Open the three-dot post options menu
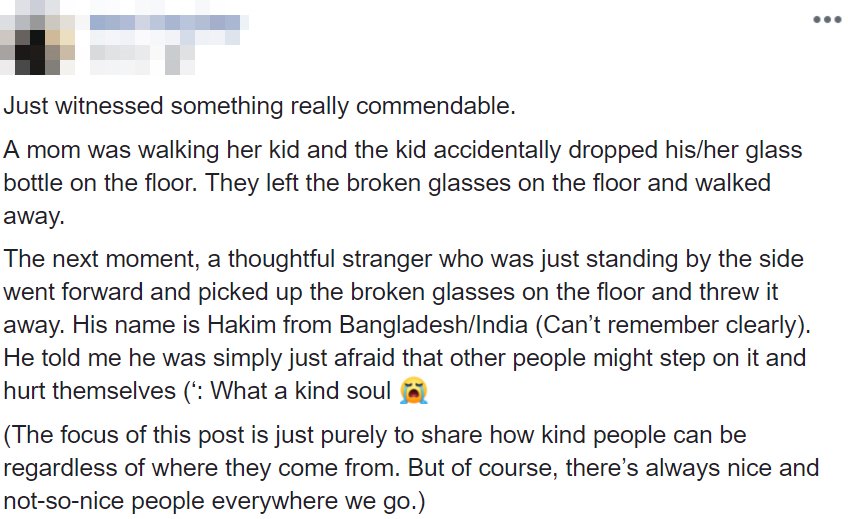Image resolution: width=848 pixels, height=519 pixels. click(x=827, y=20)
